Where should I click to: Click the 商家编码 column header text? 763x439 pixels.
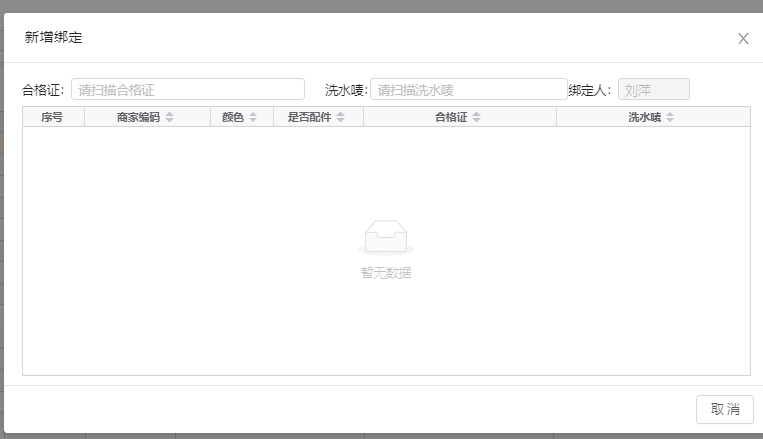pyautogui.click(x=138, y=117)
